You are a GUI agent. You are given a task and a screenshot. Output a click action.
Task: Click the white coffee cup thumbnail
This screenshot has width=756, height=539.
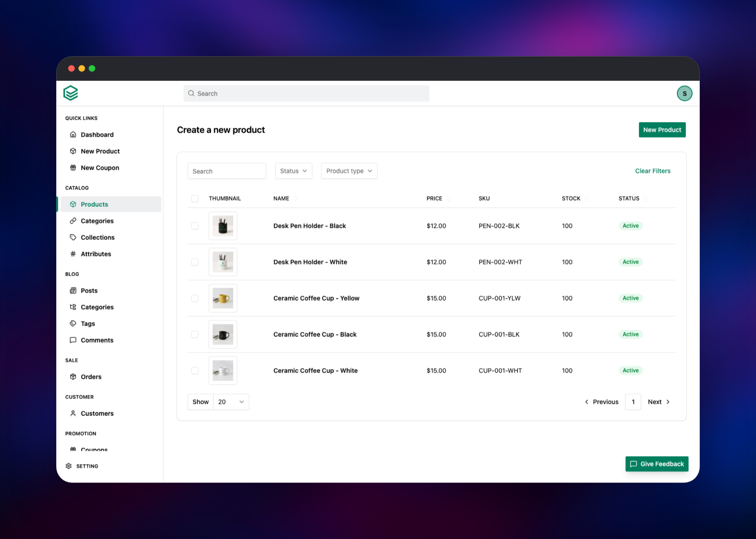tap(223, 370)
